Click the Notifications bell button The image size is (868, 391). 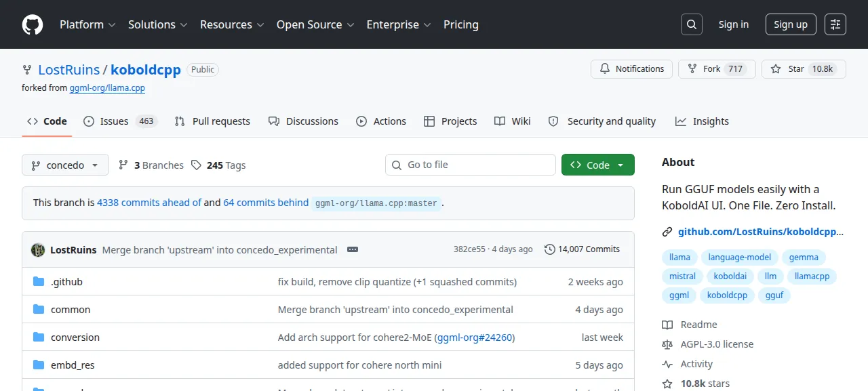pyautogui.click(x=632, y=69)
